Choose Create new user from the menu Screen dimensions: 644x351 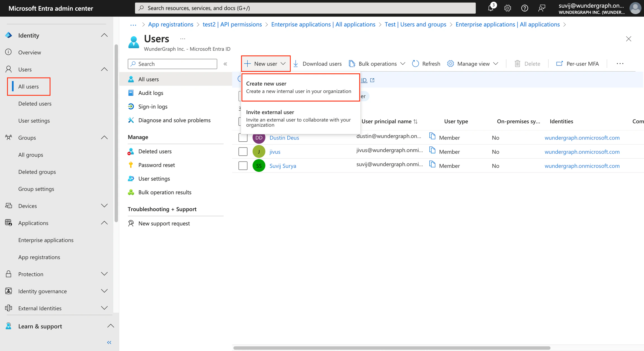tap(300, 87)
